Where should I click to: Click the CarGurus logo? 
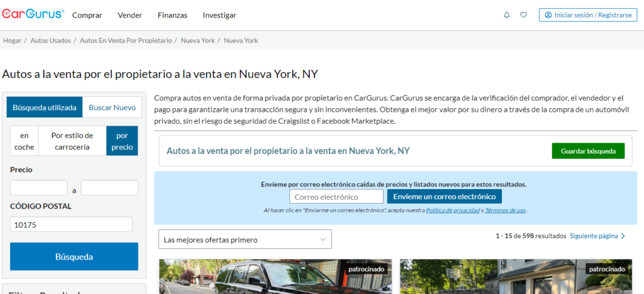click(33, 14)
